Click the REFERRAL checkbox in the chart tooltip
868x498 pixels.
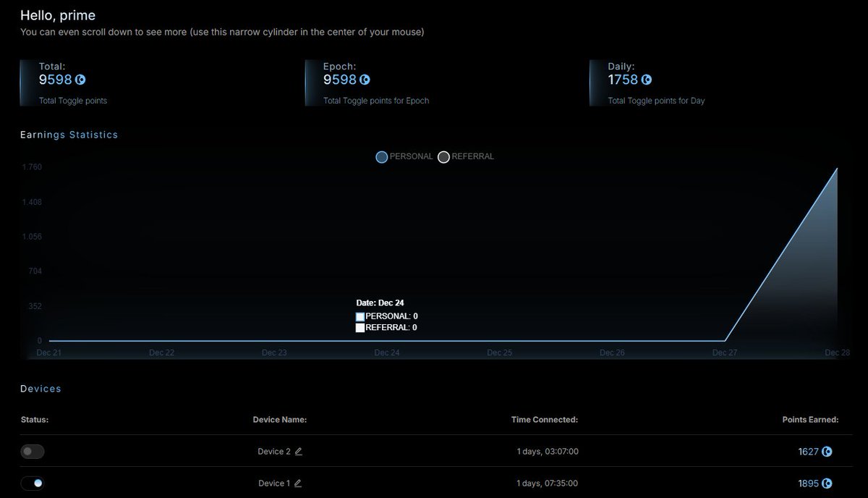359,327
